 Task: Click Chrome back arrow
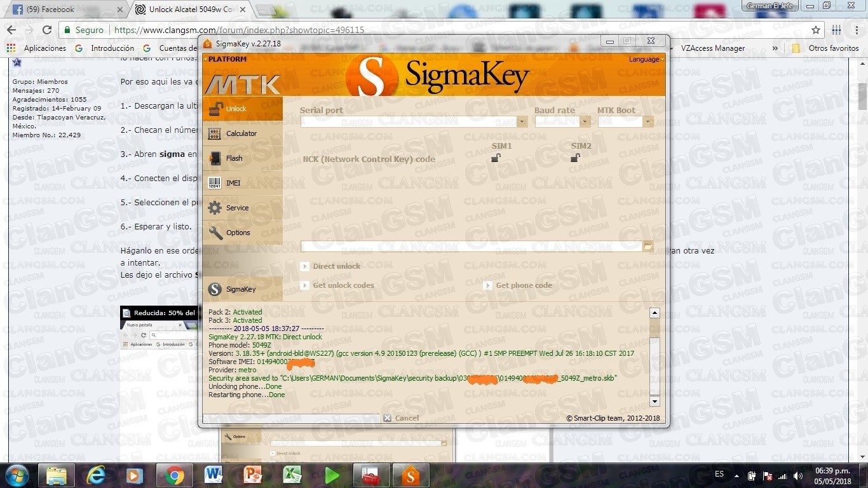coord(11,30)
